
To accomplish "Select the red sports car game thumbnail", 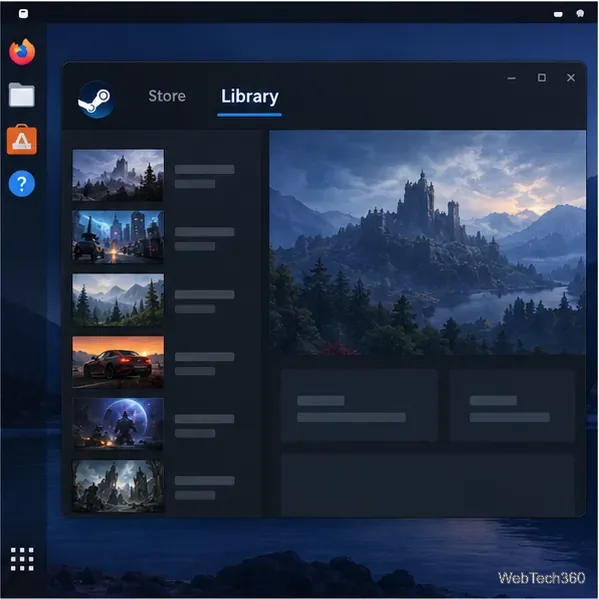I will [118, 362].
